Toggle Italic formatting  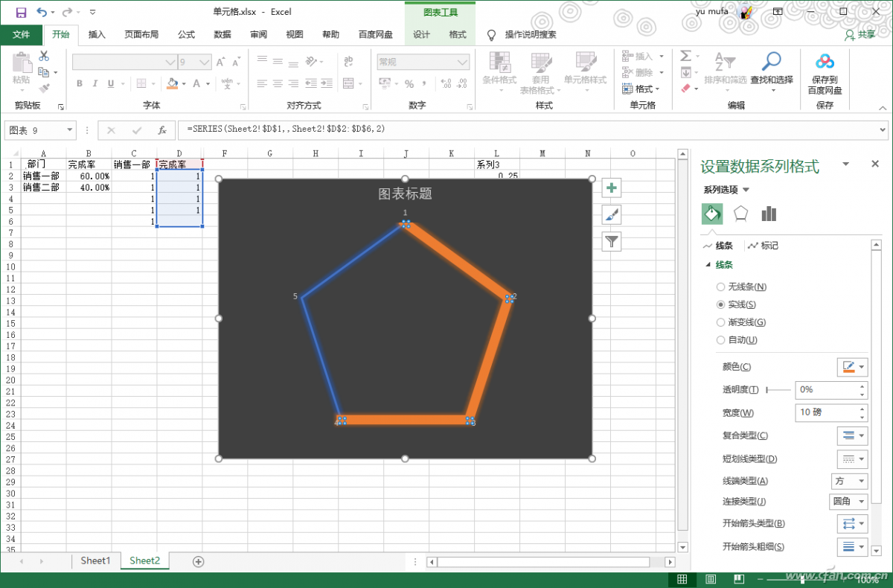click(97, 83)
